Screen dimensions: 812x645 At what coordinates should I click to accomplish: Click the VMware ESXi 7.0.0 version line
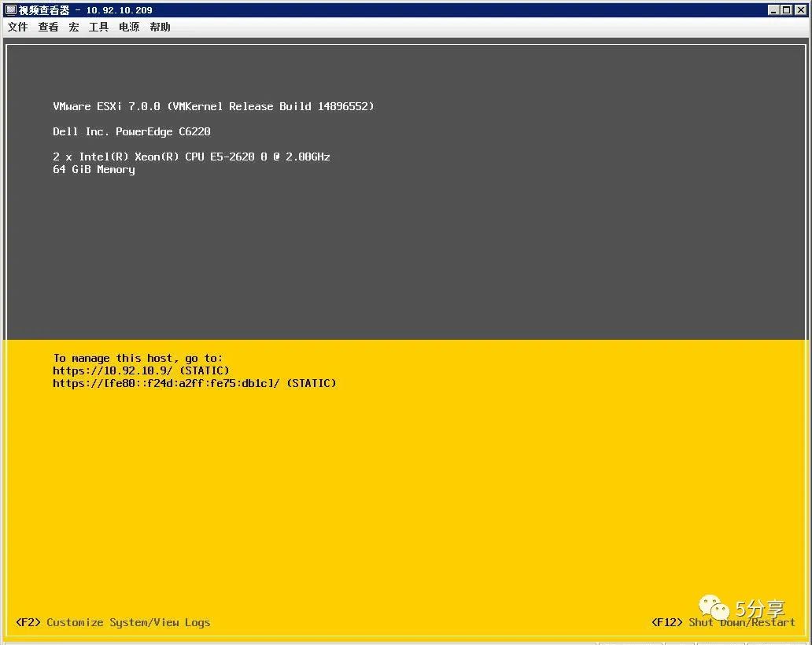[x=213, y=106]
